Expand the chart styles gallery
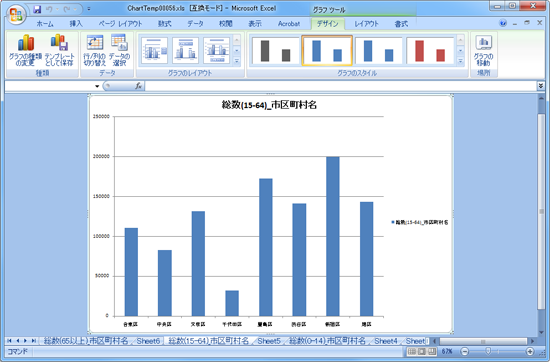The image size is (550, 362). click(461, 61)
